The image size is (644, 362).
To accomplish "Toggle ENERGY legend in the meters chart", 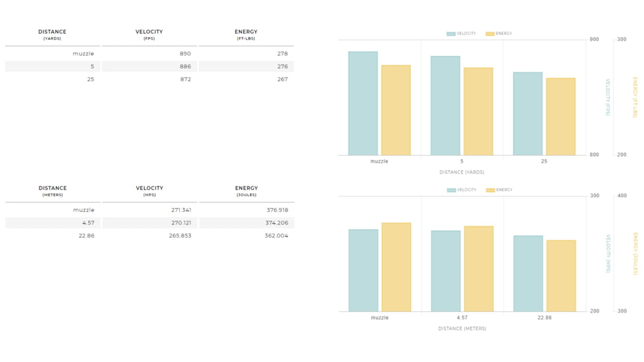I will (x=500, y=190).
